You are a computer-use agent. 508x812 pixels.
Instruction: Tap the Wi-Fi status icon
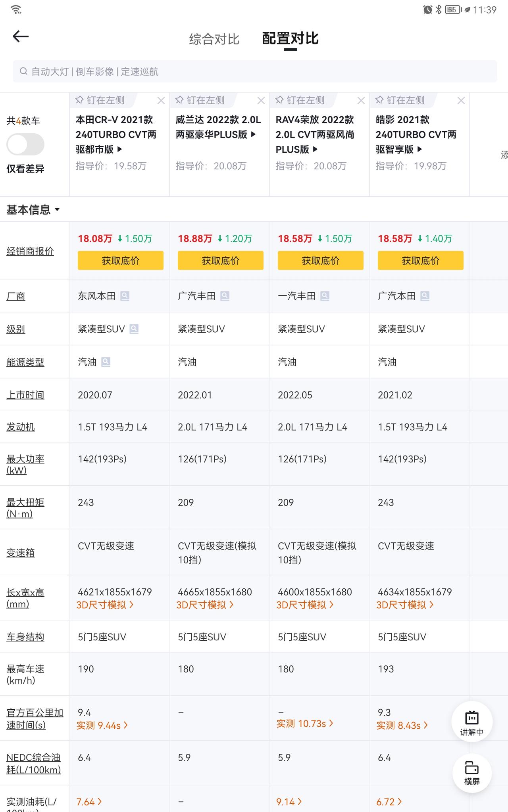16,10
